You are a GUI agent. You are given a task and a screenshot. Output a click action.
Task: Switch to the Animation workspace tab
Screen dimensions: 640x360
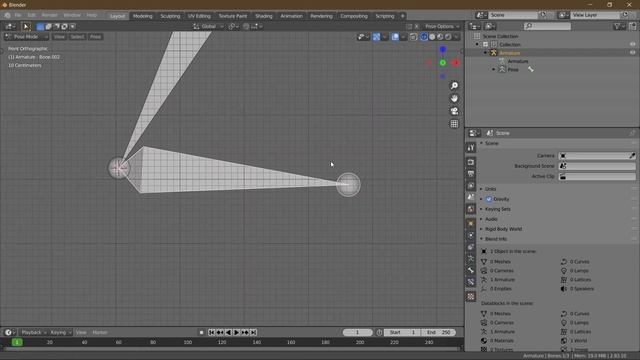pos(291,16)
